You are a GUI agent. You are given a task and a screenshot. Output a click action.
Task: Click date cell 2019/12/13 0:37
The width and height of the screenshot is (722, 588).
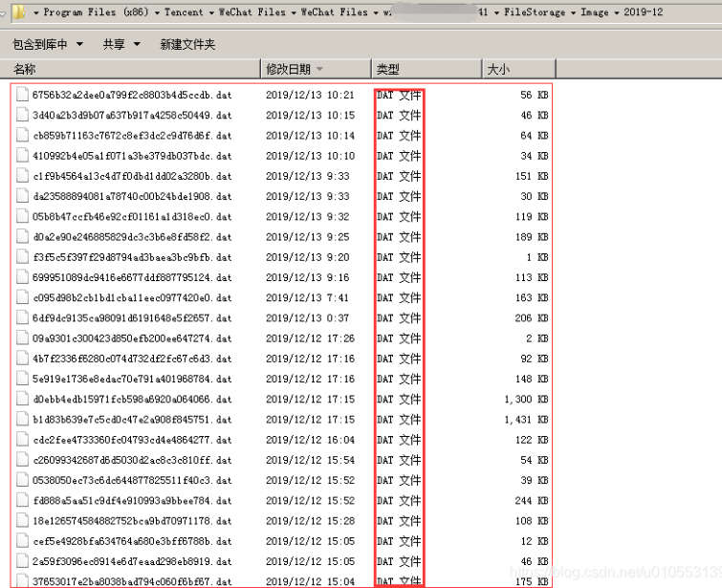(307, 317)
